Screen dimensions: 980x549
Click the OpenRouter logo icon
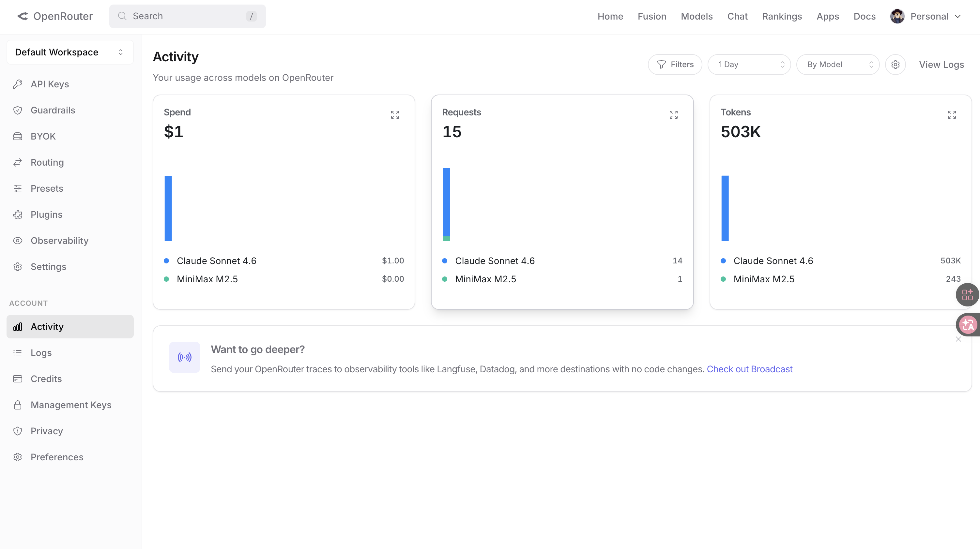point(23,16)
